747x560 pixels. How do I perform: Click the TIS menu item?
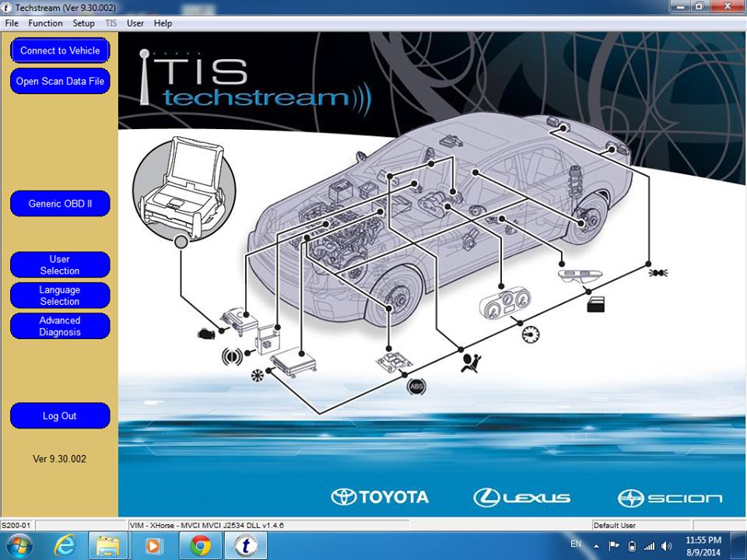coord(111,23)
